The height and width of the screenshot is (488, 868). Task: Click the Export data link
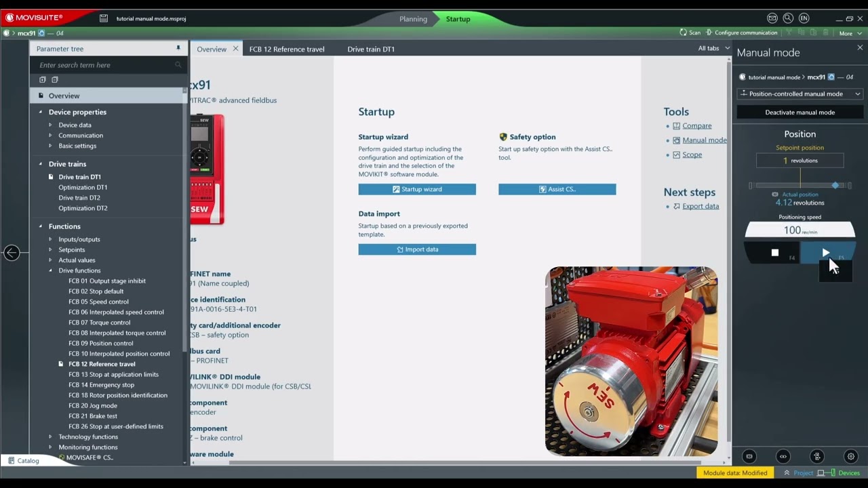pos(701,206)
